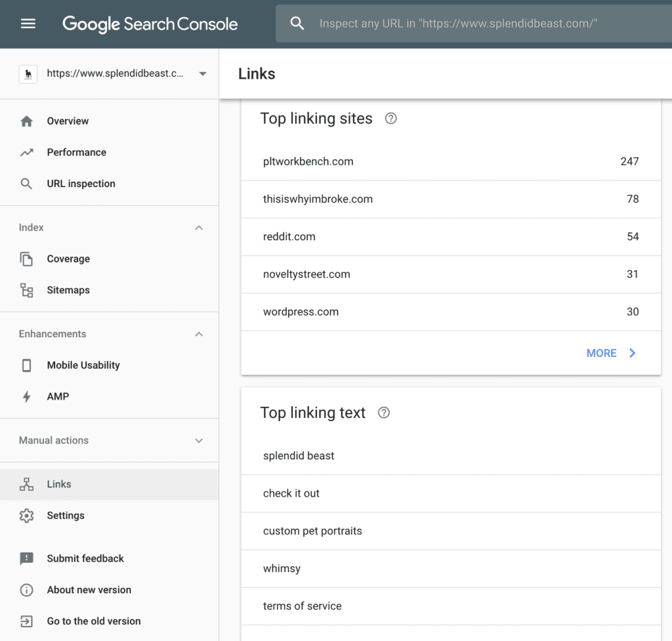
Task: Click the URL inspection magnifier icon
Action: pos(26,184)
